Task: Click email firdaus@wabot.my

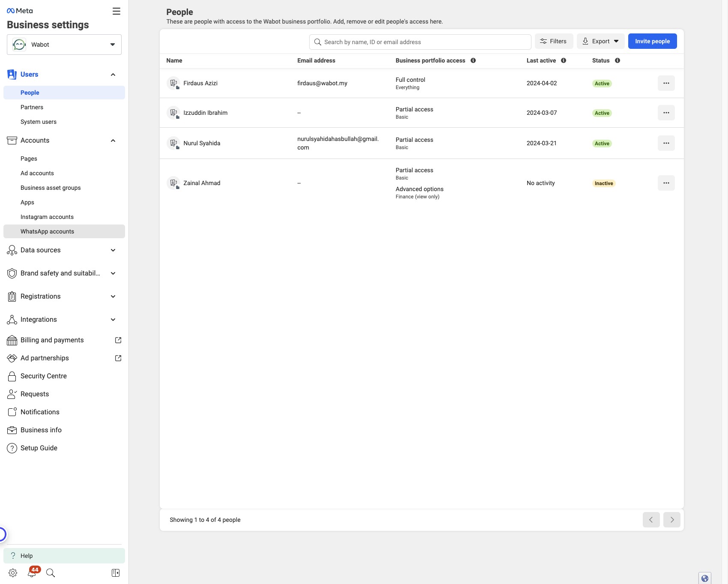Action: (322, 83)
